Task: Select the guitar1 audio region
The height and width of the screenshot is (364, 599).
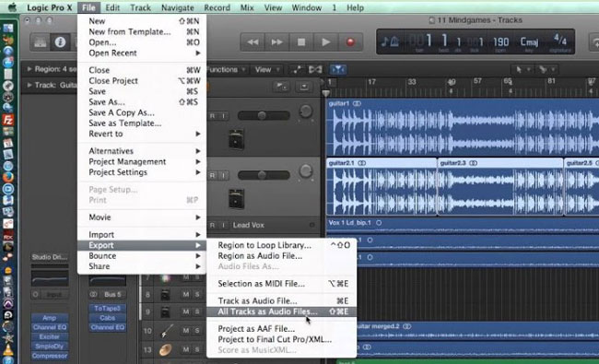Action: point(463,127)
